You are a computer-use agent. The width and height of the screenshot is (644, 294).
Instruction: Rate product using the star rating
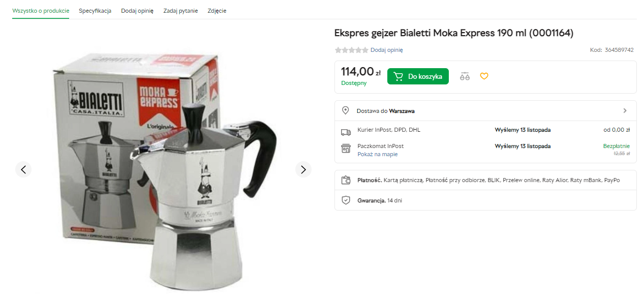pyautogui.click(x=351, y=50)
